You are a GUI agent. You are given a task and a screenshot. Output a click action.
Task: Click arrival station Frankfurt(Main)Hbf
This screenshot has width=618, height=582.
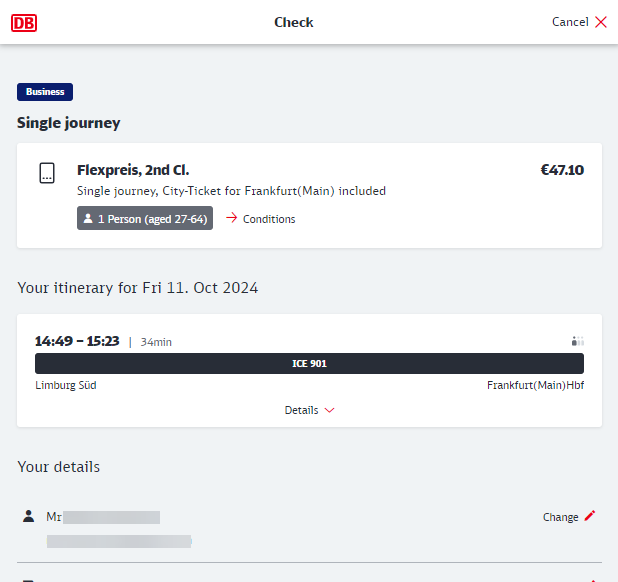(x=536, y=385)
